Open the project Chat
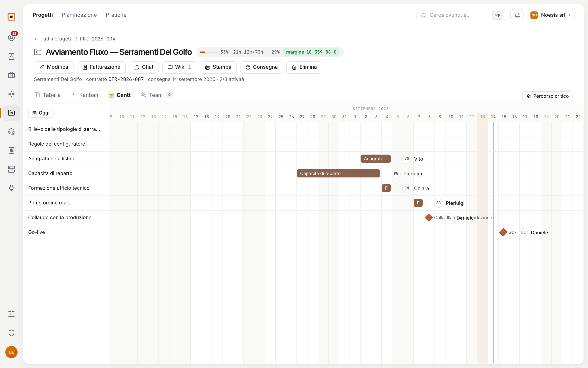588x368 pixels. [x=144, y=67]
